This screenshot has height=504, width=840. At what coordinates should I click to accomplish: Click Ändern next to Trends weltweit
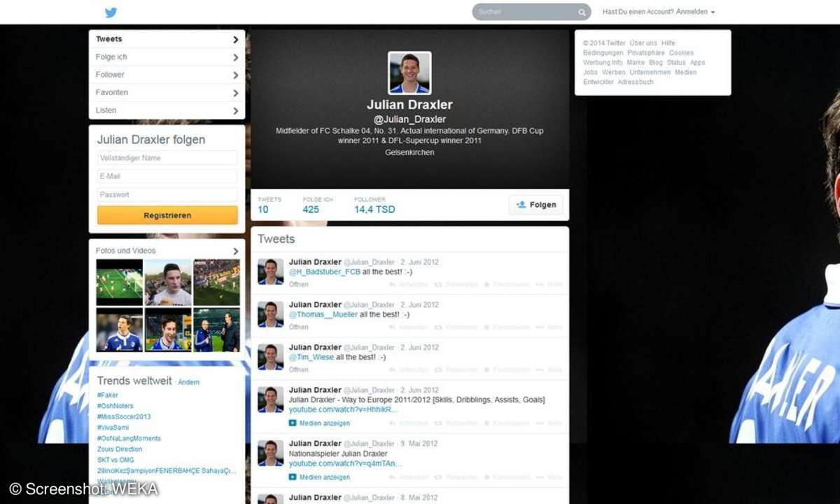(189, 382)
